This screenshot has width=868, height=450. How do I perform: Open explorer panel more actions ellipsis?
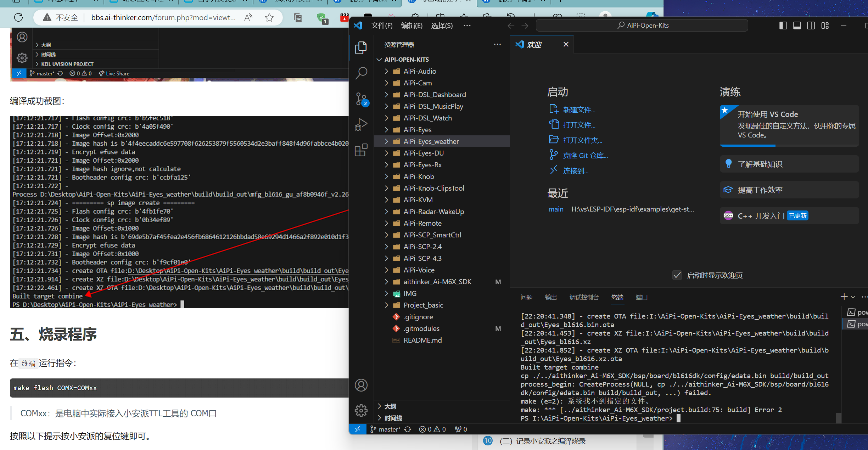tap(497, 45)
